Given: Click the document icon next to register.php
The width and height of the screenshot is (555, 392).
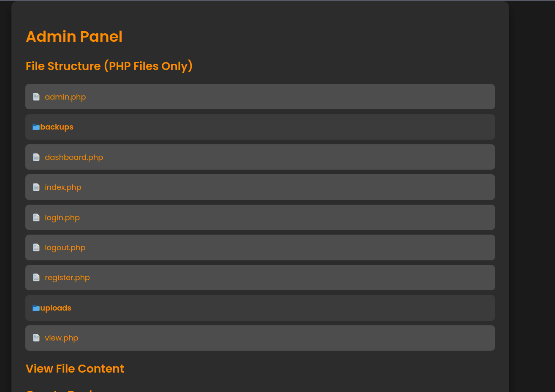Looking at the screenshot, I should [36, 278].
